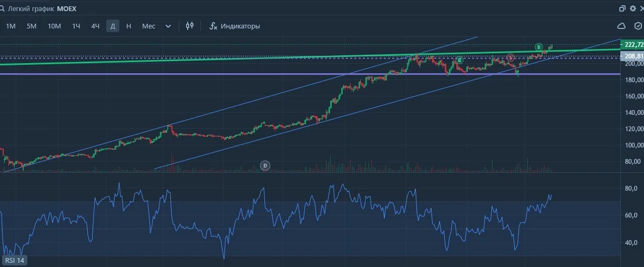Image resolution: width=644 pixels, height=267 pixels.
Task: Open the Индикаторы indicators menu
Action: [234, 26]
